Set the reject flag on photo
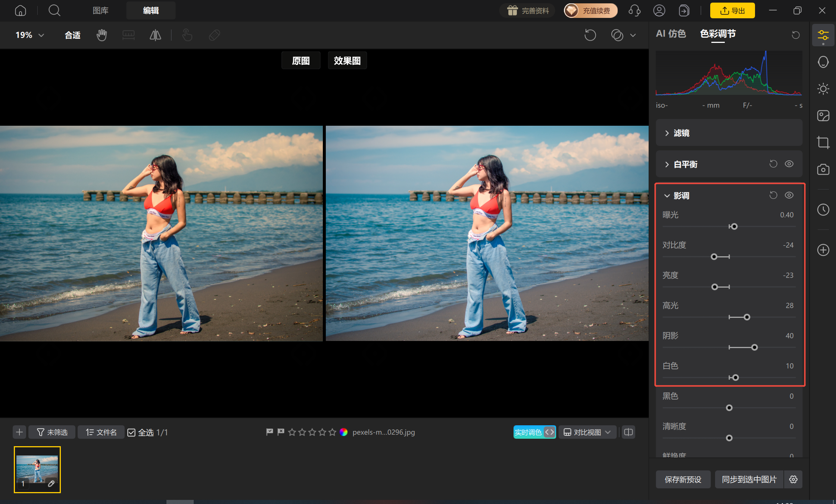Image resolution: width=836 pixels, height=504 pixels. pos(281,432)
